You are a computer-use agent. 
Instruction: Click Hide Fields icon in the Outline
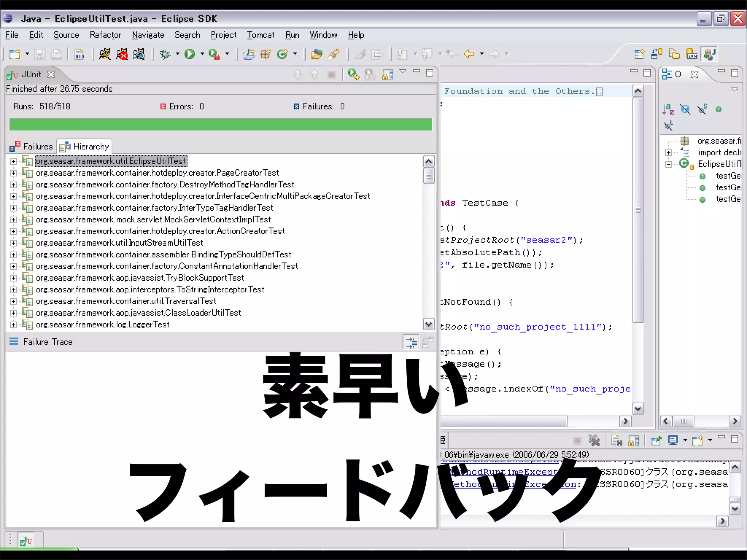click(x=685, y=109)
